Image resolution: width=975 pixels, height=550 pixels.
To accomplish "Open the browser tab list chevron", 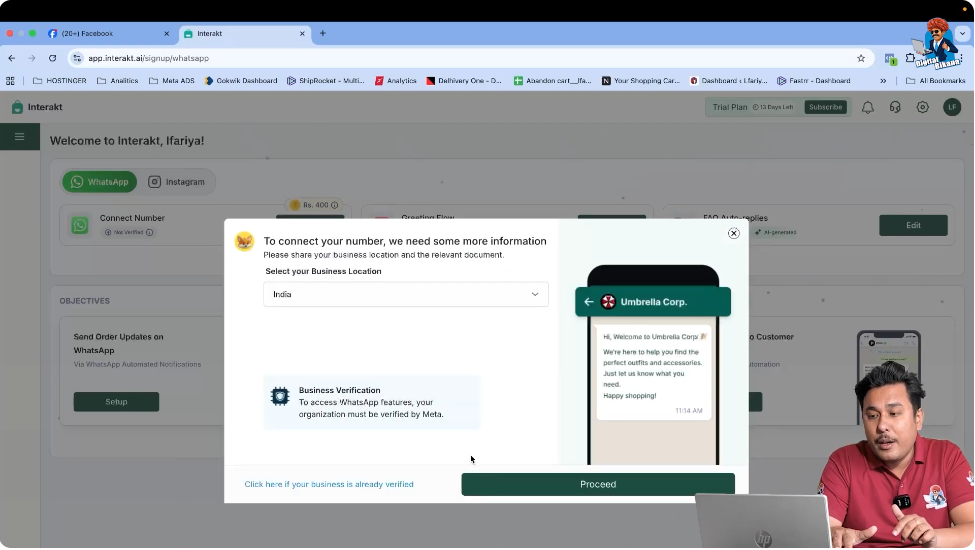I will pos(963,34).
